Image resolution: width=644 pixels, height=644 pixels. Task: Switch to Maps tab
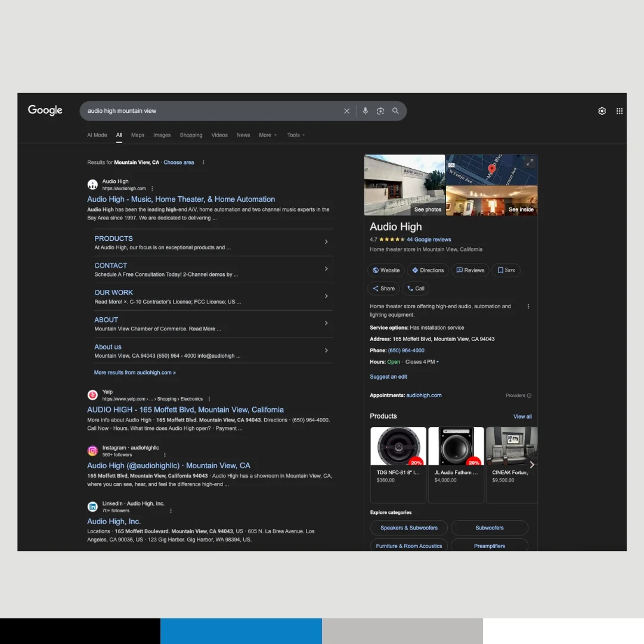click(x=138, y=135)
